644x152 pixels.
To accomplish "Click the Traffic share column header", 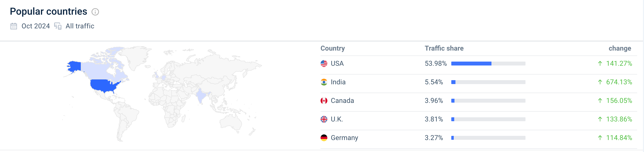I will [x=444, y=48].
